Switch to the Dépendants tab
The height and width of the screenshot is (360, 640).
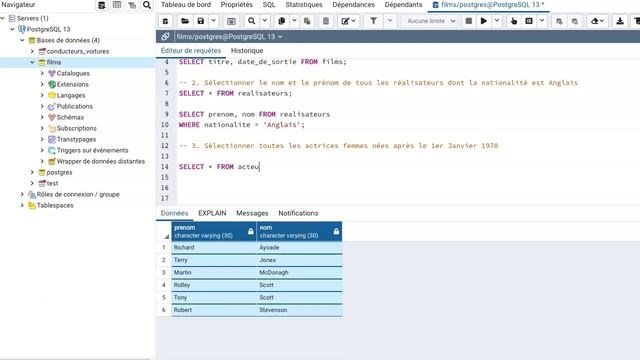coord(403,5)
